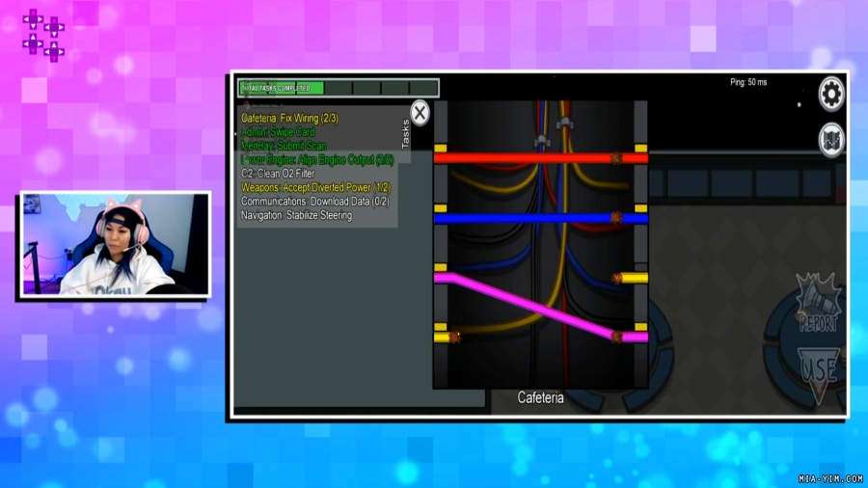Close the wiring task panel
The width and height of the screenshot is (868, 488).
click(420, 113)
